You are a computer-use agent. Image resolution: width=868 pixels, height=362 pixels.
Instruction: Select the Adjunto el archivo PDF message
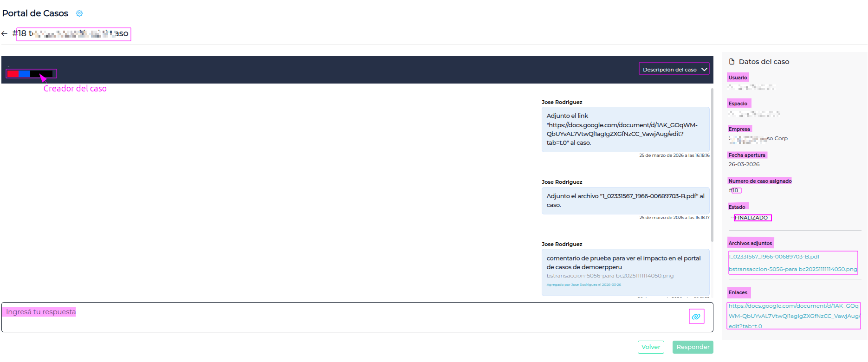point(625,200)
